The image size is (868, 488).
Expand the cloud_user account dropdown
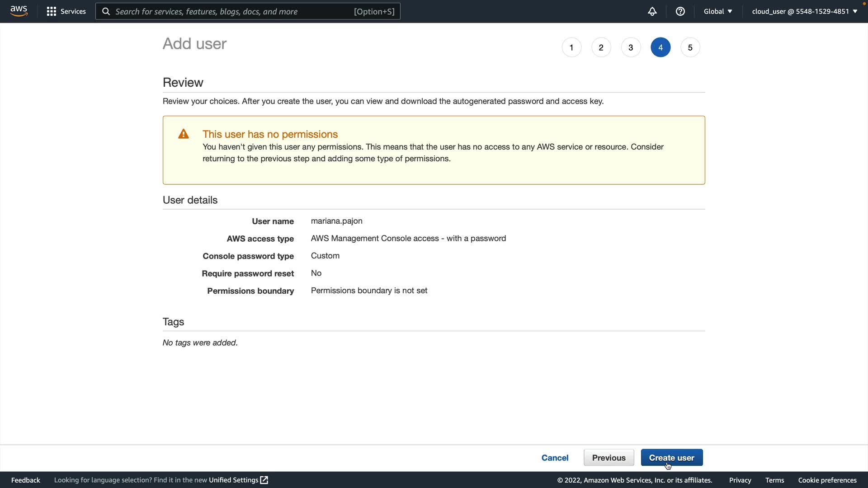tap(804, 11)
